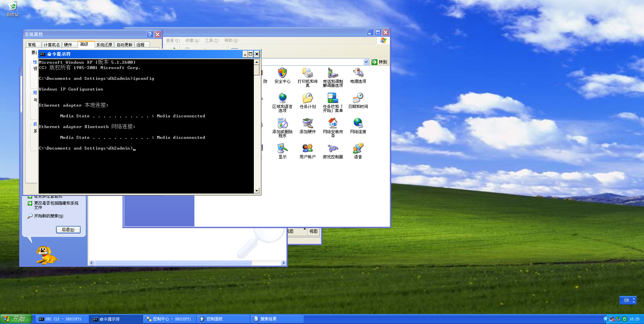Image resolution: width=644 pixels, height=324 pixels.
Task: Open the 用户帐户 user accounts icon
Action: click(x=308, y=151)
